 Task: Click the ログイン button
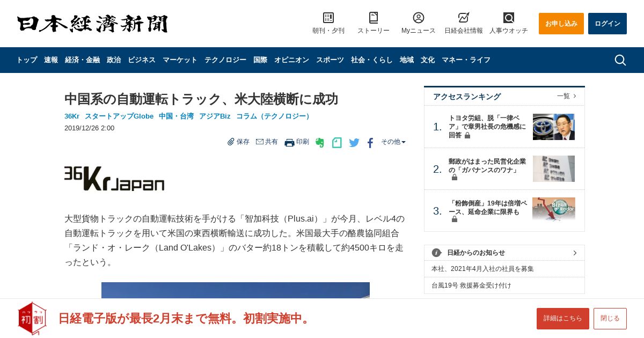[x=608, y=24]
